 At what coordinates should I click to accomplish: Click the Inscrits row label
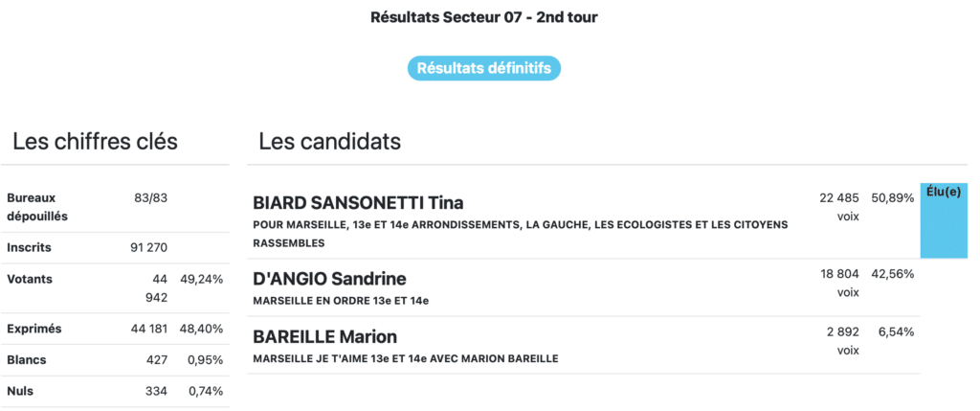tap(29, 247)
